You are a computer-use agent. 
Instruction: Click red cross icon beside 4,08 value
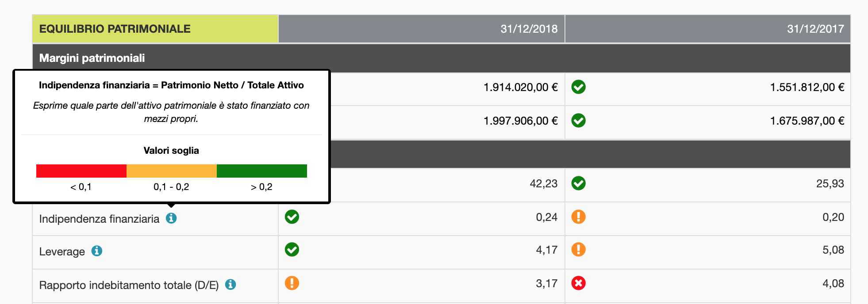point(578,283)
